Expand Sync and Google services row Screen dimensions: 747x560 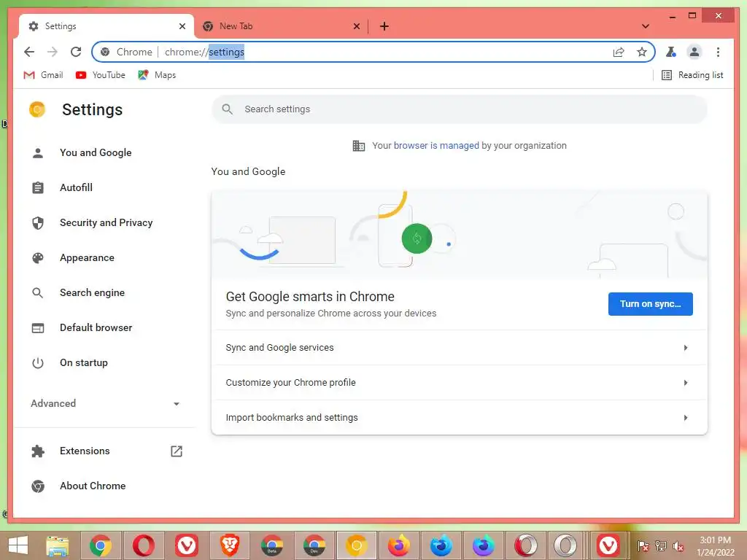point(460,348)
